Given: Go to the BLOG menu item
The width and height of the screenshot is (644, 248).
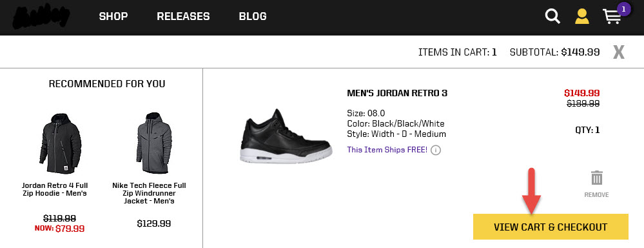Looking at the screenshot, I should pos(253,16).
